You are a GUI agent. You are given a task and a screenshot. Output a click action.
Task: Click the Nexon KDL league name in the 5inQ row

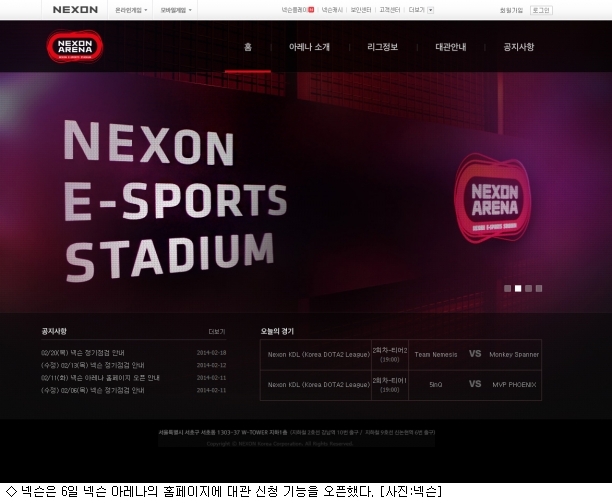tap(319, 385)
